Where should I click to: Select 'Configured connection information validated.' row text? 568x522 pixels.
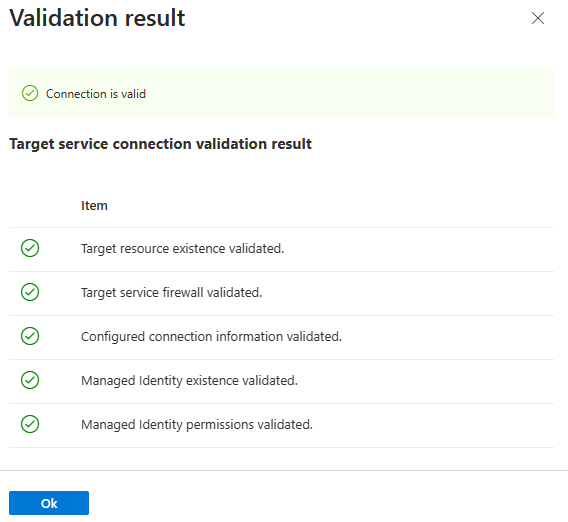pos(211,337)
